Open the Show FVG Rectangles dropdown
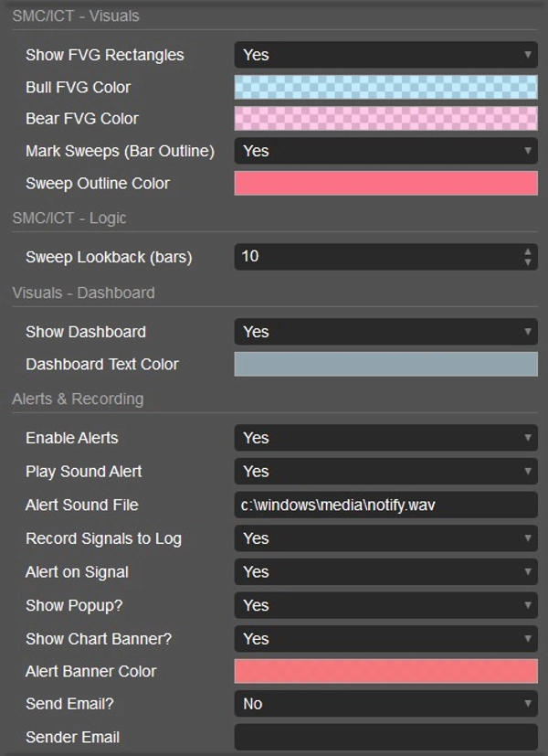Screen dimensions: 548x756 click(384, 55)
